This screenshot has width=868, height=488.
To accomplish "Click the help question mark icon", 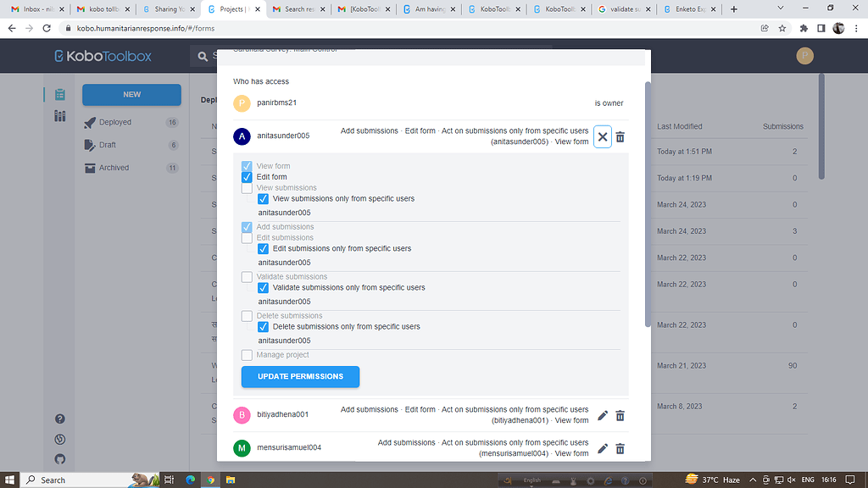I will [x=59, y=419].
